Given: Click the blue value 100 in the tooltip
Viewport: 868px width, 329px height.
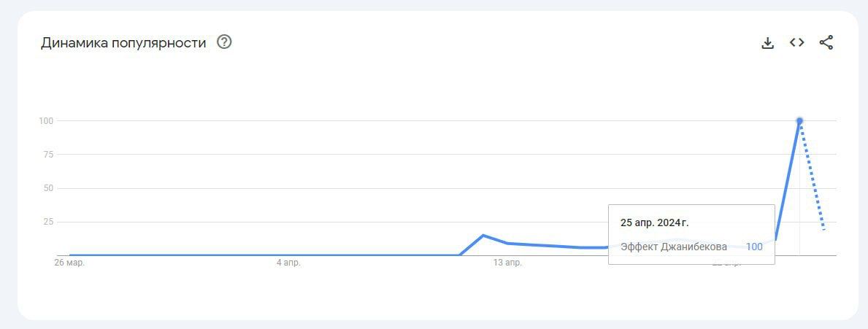Looking at the screenshot, I should click(754, 247).
